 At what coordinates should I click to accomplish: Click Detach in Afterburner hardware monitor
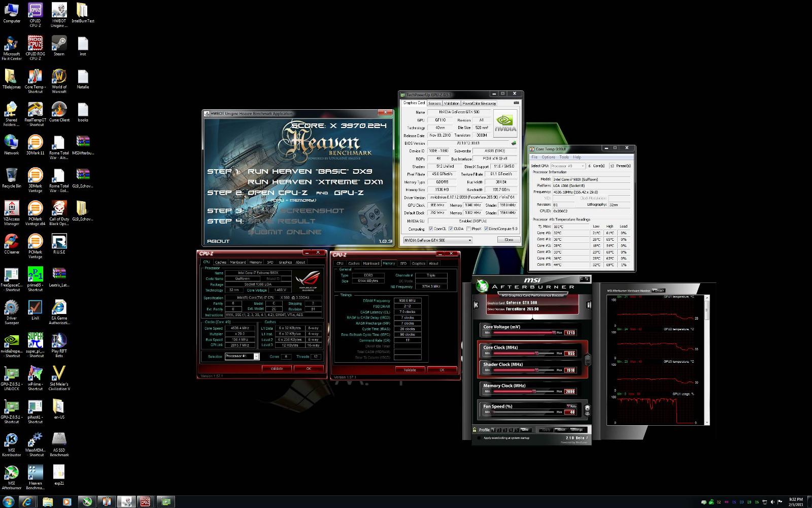(x=658, y=291)
